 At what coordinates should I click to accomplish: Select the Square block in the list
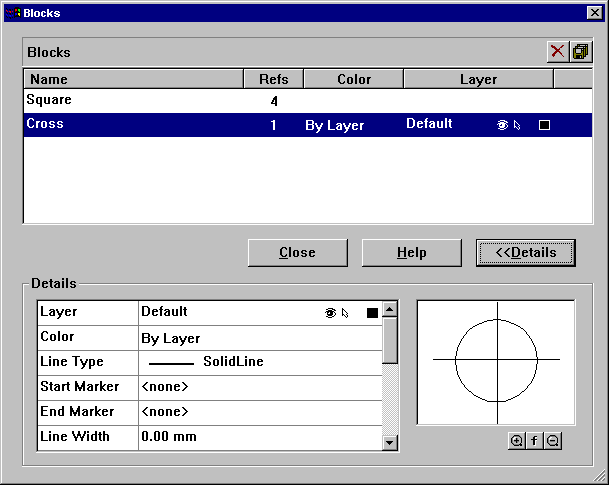point(50,100)
